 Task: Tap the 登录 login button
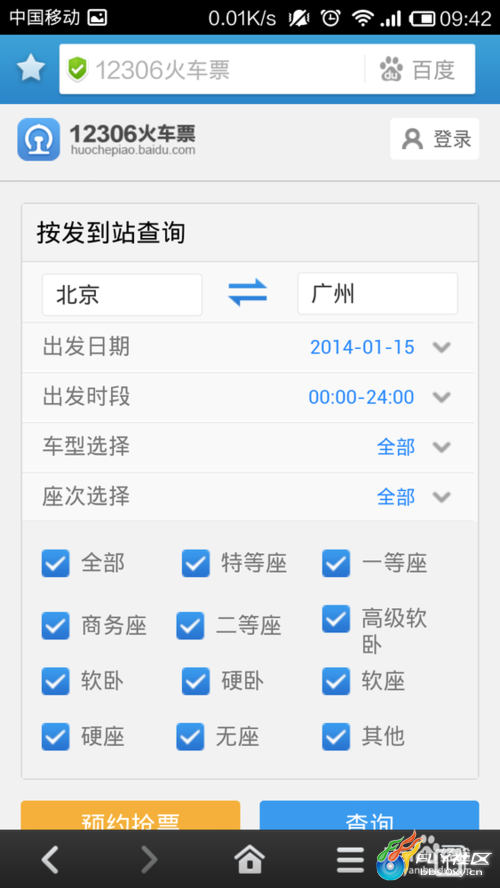pos(435,139)
